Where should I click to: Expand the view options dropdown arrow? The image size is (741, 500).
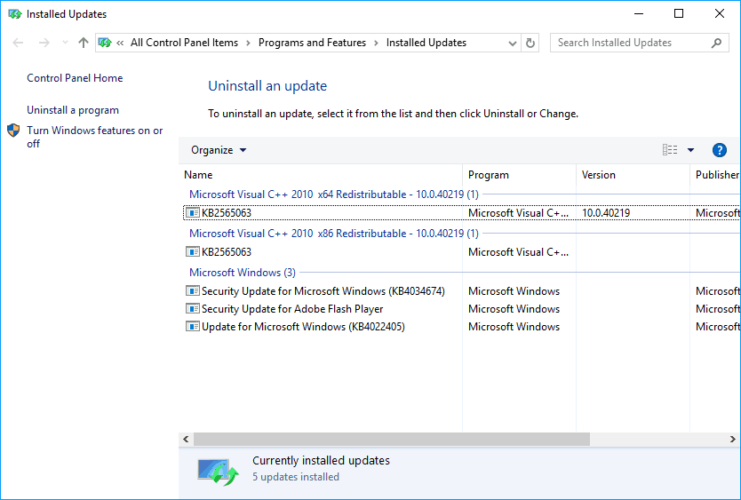pyautogui.click(x=690, y=150)
